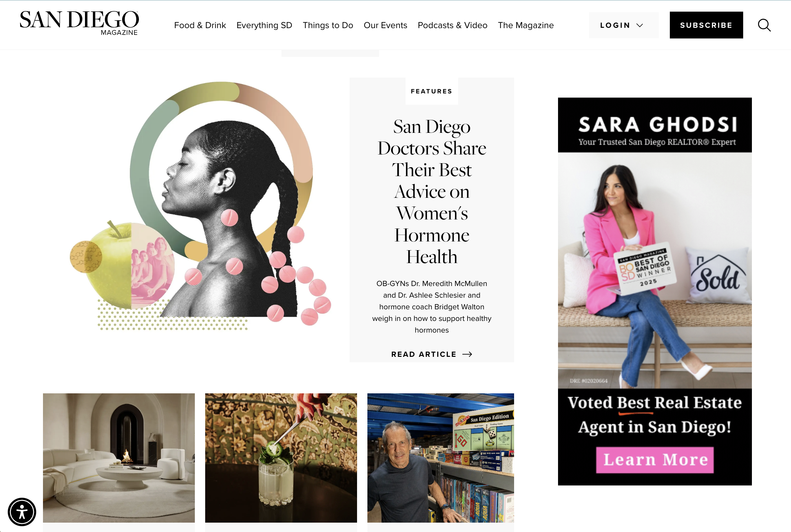
Task: Click Learn More on Sara Ghodsi ad
Action: click(x=655, y=460)
